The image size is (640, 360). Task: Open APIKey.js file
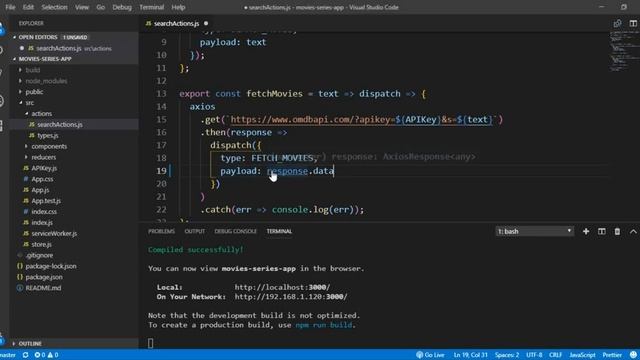(x=44, y=168)
